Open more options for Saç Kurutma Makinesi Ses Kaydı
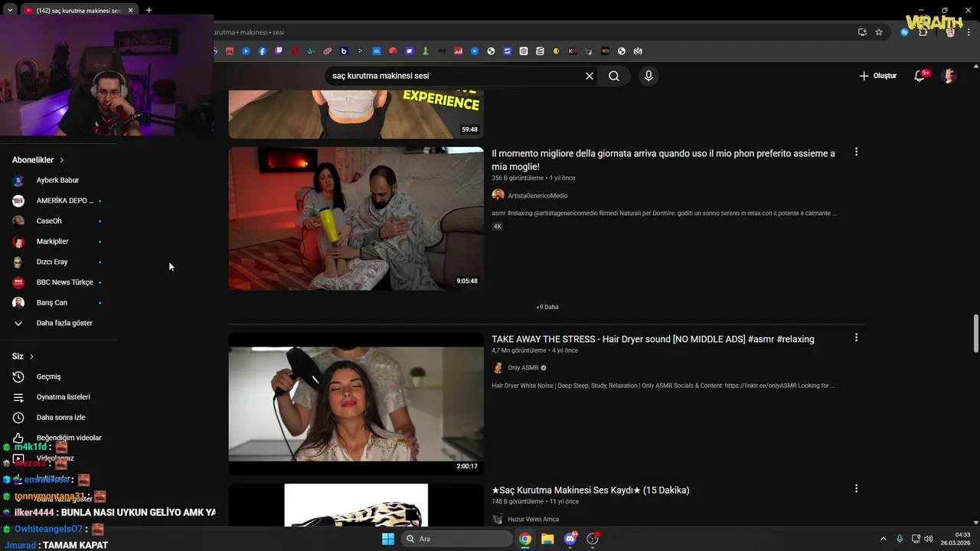Viewport: 980px width, 551px height. (x=856, y=488)
